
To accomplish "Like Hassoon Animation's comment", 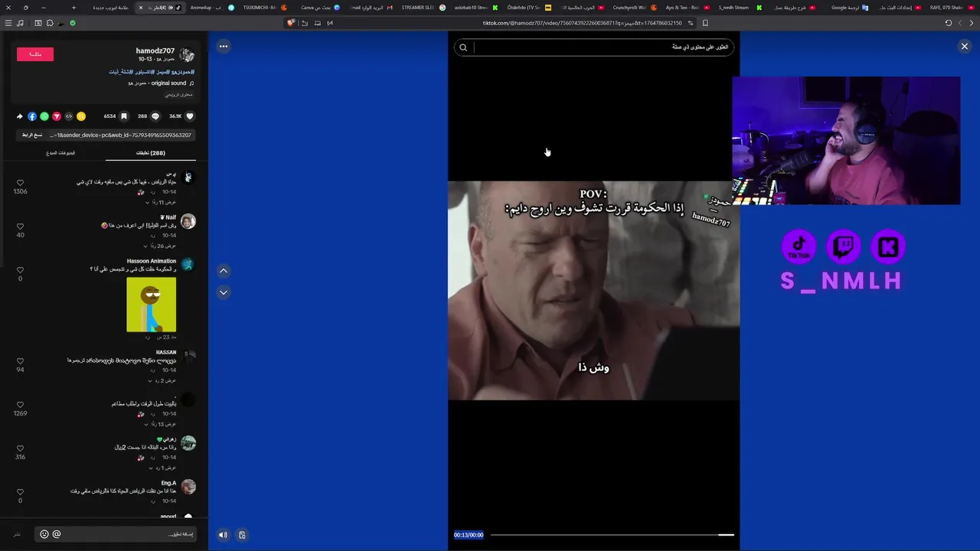I will click(x=20, y=270).
